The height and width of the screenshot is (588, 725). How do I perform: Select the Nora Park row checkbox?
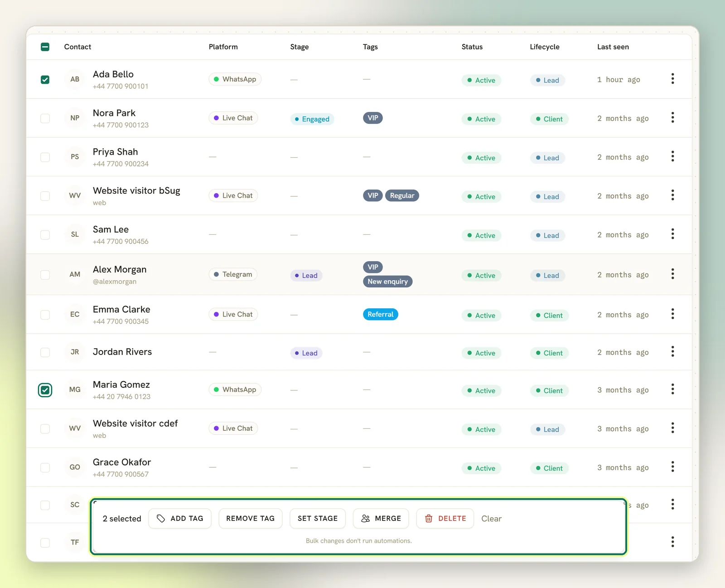(x=45, y=118)
